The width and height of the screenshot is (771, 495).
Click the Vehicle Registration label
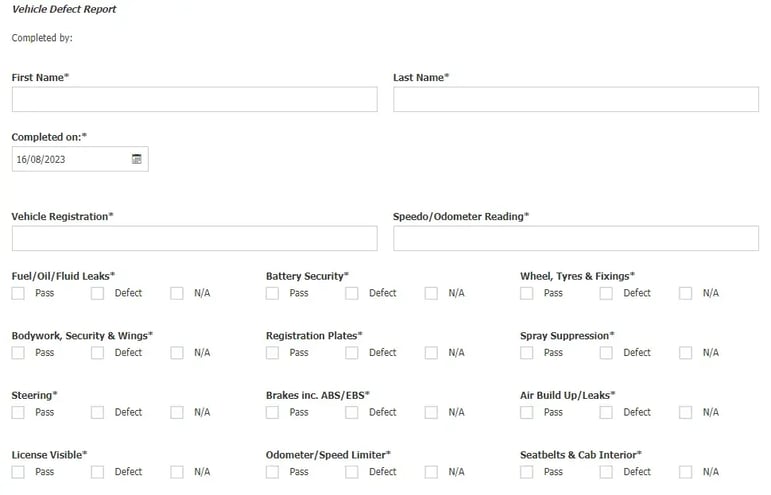click(x=62, y=217)
